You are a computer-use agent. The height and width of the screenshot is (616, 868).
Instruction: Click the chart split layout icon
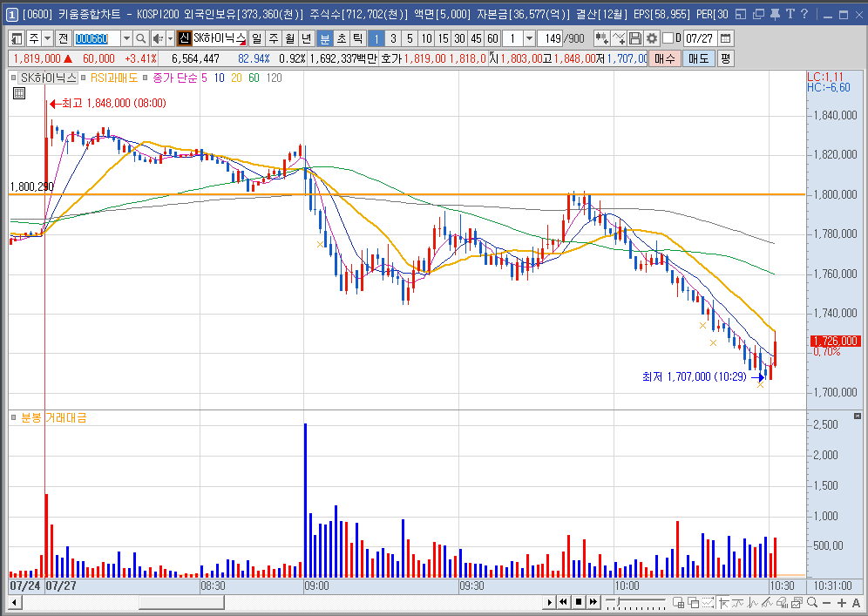click(677, 602)
